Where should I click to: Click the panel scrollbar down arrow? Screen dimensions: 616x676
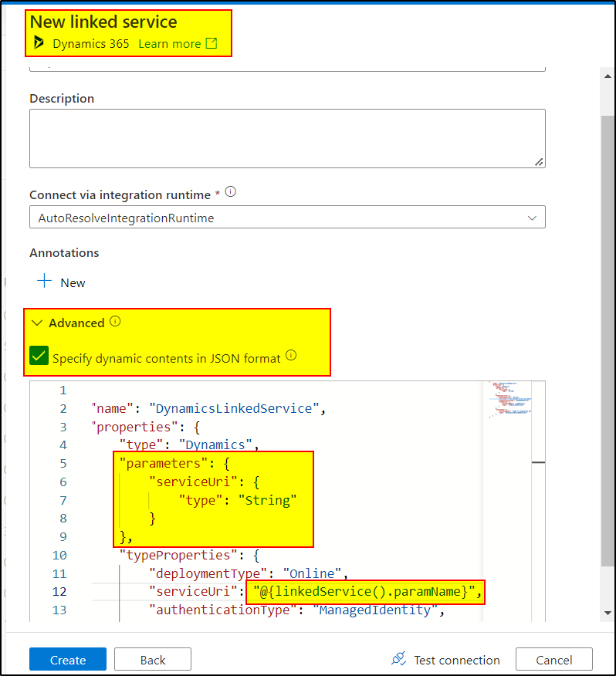point(608,613)
